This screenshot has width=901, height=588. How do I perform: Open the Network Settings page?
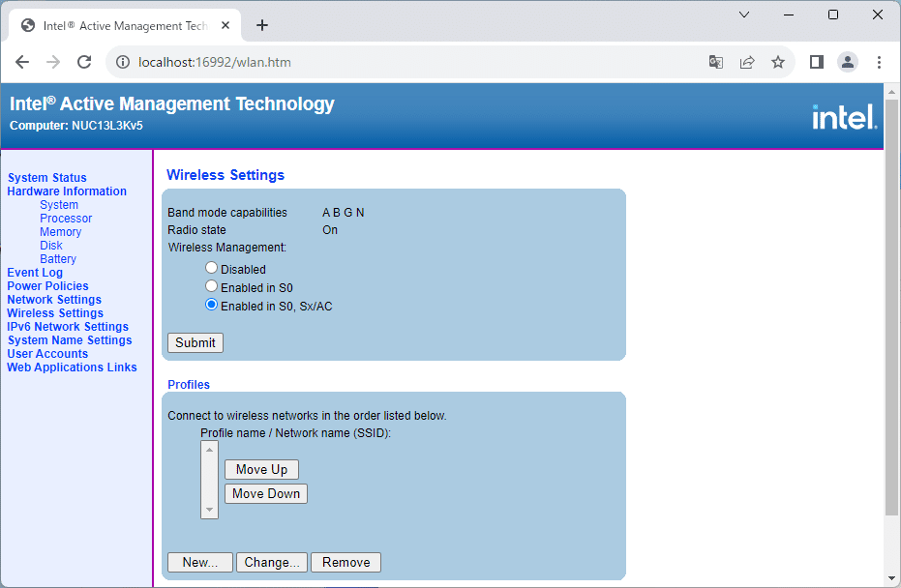(54, 300)
